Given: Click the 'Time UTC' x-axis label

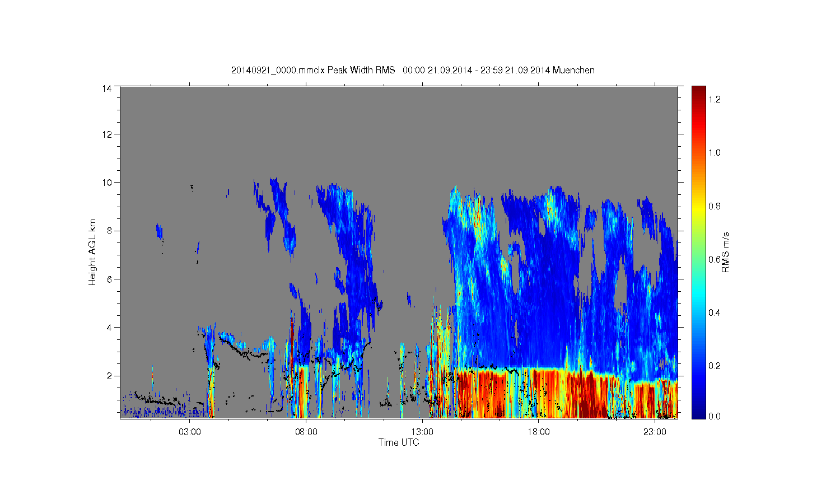Looking at the screenshot, I should click(x=399, y=442).
